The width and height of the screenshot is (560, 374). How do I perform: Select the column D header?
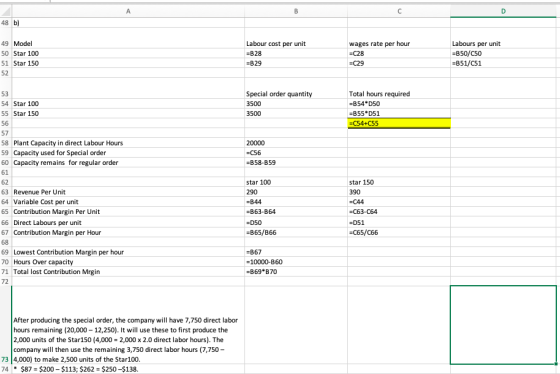pos(503,11)
